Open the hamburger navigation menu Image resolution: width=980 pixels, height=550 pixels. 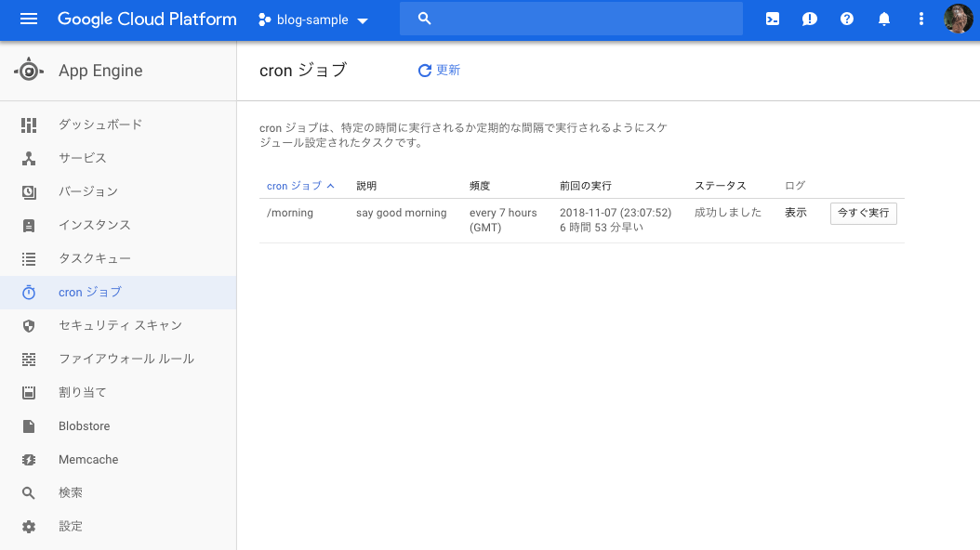pos(29,19)
